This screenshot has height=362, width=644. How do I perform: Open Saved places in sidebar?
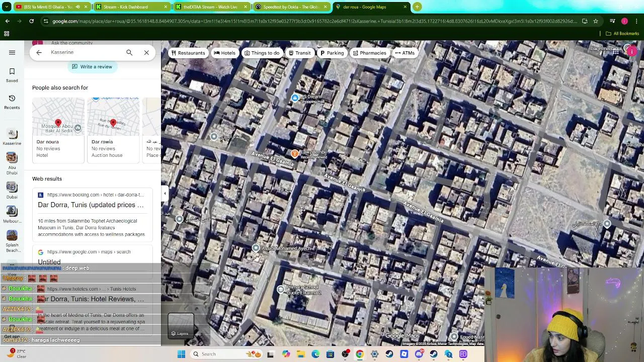click(12, 75)
